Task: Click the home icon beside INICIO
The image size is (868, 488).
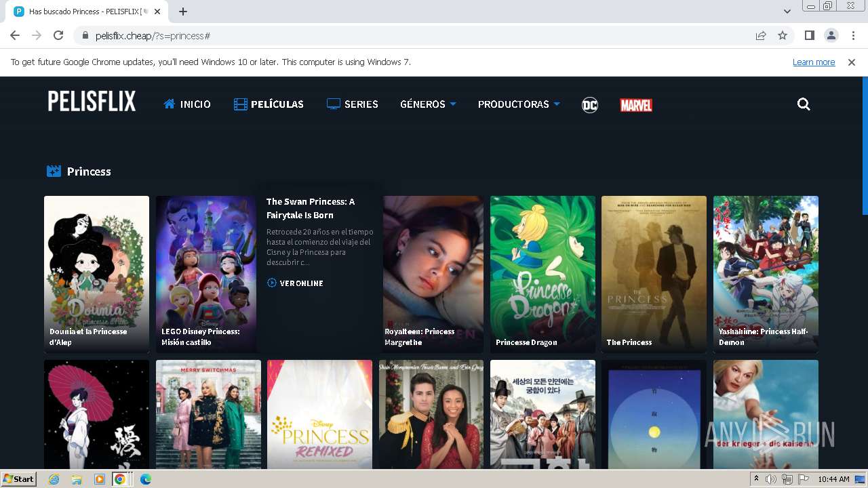Action: (170, 104)
